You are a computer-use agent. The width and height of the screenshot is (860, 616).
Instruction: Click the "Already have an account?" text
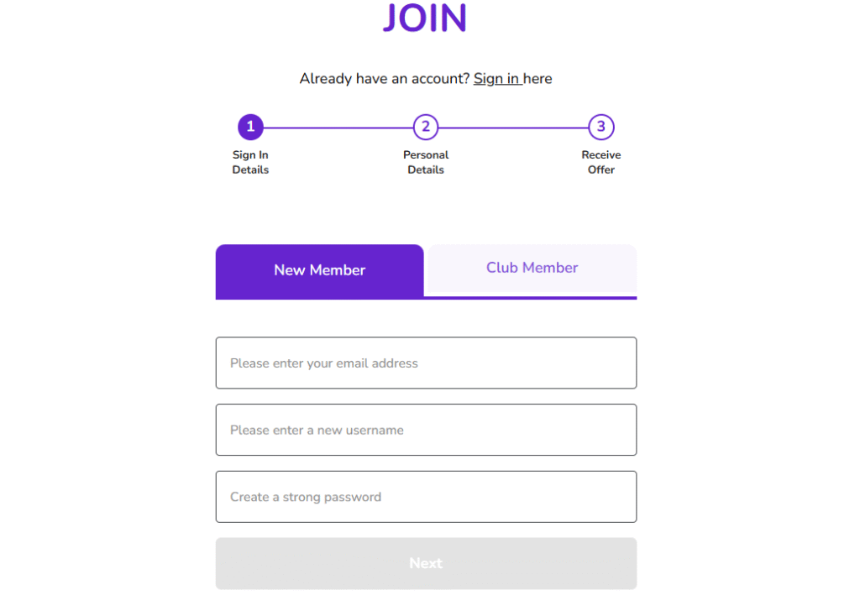click(x=385, y=79)
